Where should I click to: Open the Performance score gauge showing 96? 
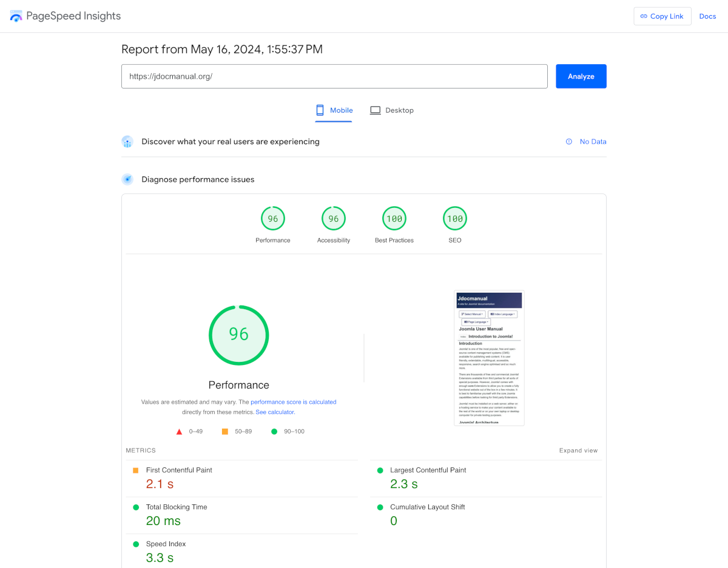click(272, 218)
